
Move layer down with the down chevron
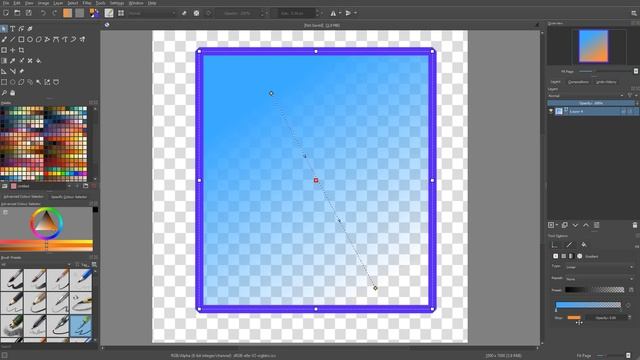pyautogui.click(x=575, y=225)
